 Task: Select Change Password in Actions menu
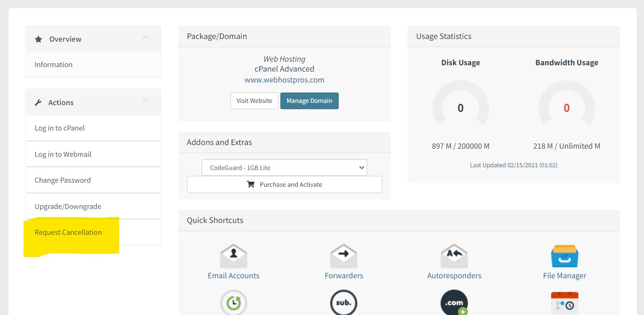pos(62,180)
